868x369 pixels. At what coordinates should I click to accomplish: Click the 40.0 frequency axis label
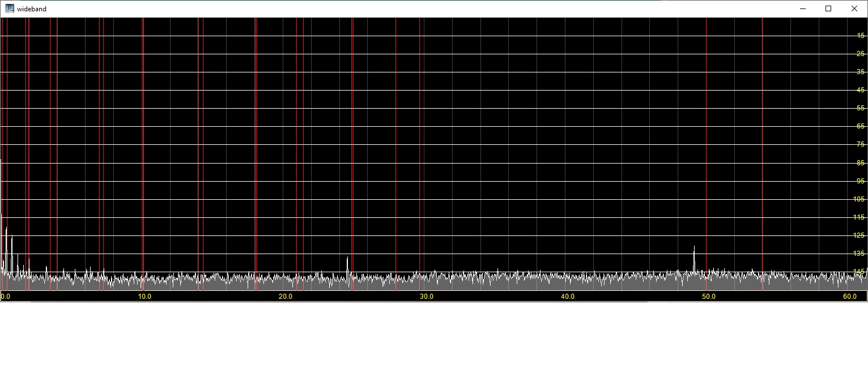[x=568, y=297]
